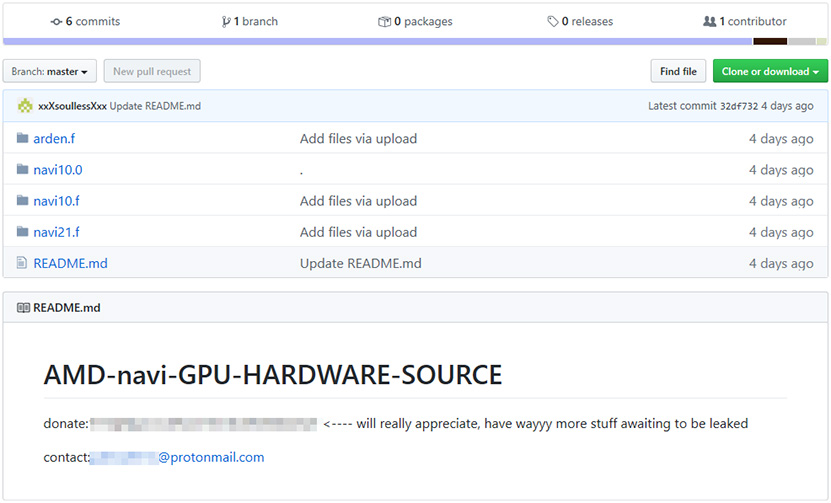Open the arden.f folder

click(x=54, y=139)
